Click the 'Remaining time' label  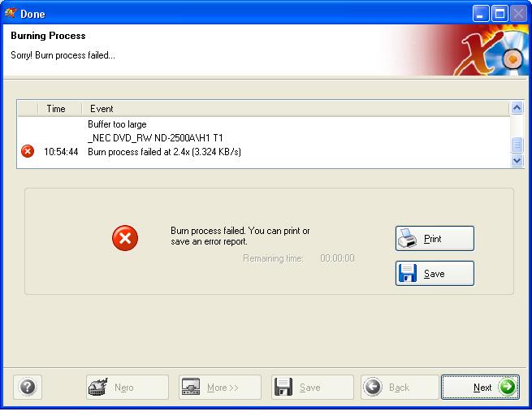pyautogui.click(x=273, y=258)
